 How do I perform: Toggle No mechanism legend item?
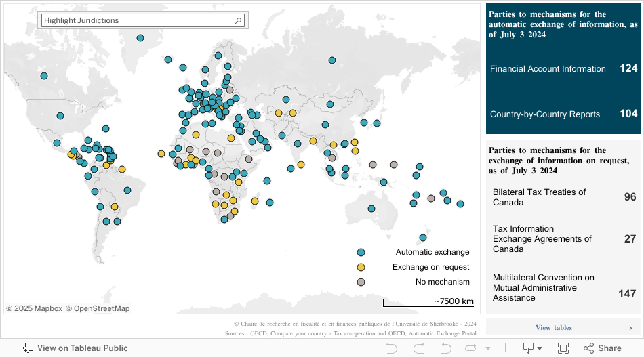tap(361, 282)
